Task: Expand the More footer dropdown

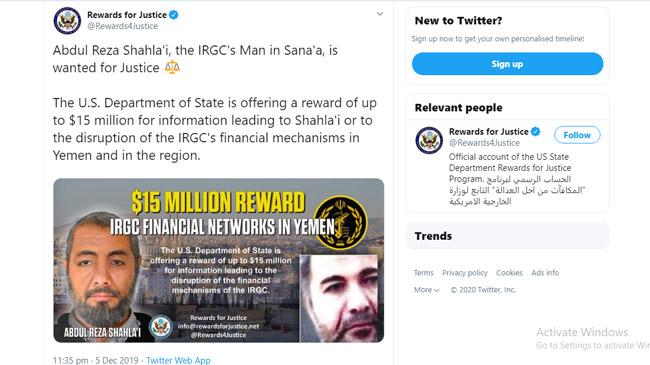Action: coord(426,290)
